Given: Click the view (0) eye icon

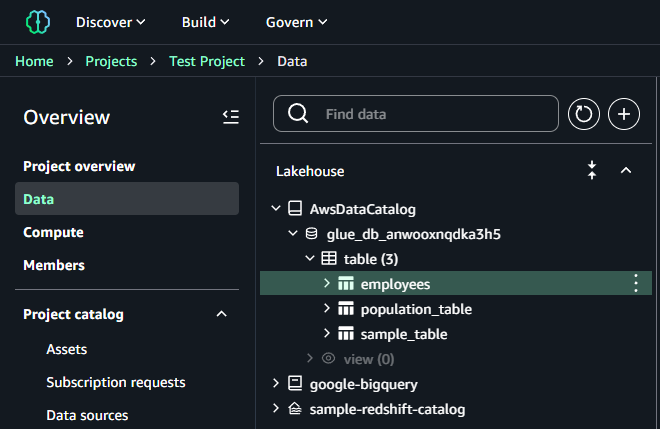Looking at the screenshot, I should click(329, 358).
